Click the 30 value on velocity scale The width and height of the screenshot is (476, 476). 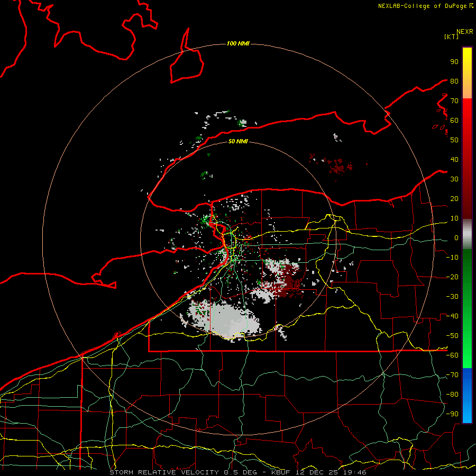click(x=454, y=179)
